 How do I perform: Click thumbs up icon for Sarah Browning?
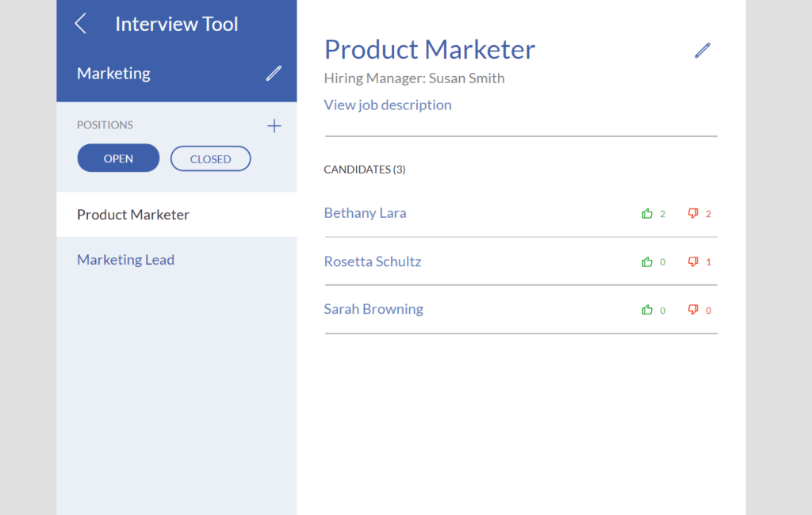point(647,310)
